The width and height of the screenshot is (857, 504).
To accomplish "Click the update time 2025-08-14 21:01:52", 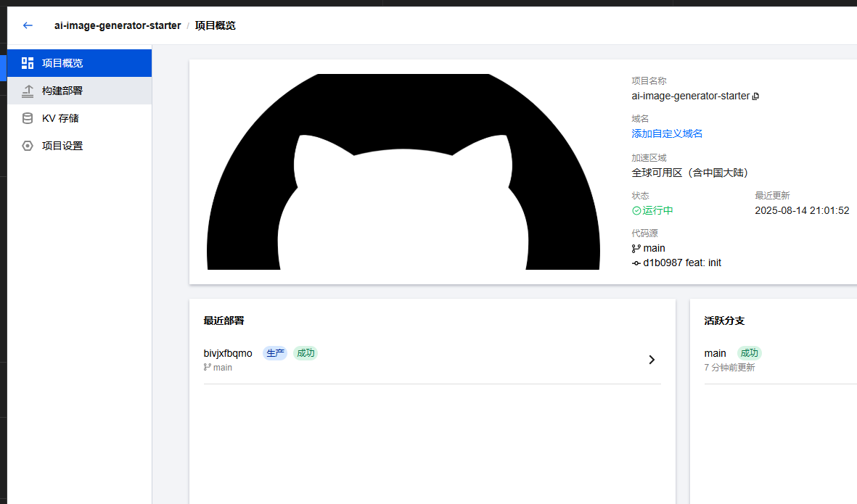I will [x=802, y=211].
